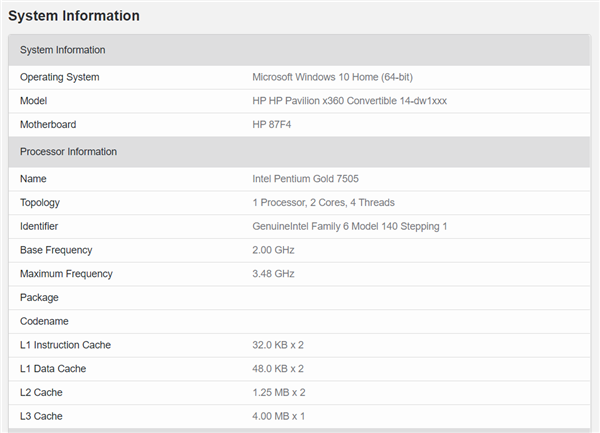Click the Package row label
This screenshot has height=433, width=600.
[39, 298]
